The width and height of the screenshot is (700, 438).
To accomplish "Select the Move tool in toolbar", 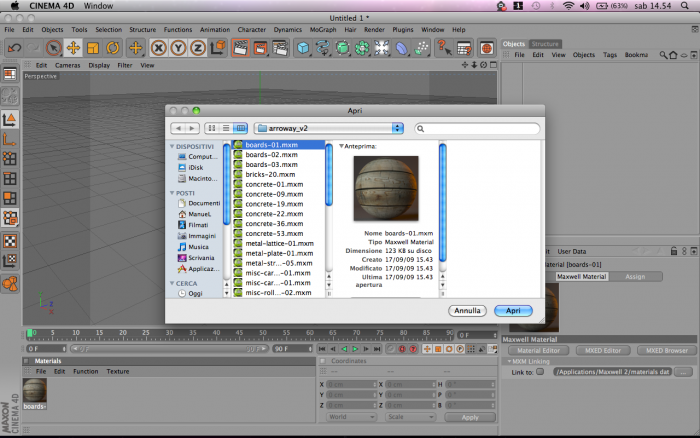I will (x=73, y=48).
